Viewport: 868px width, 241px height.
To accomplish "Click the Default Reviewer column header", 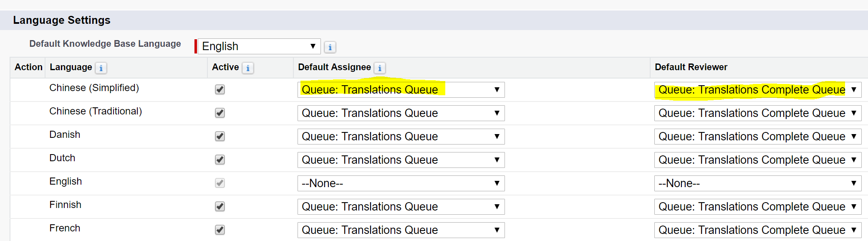I will click(x=691, y=67).
